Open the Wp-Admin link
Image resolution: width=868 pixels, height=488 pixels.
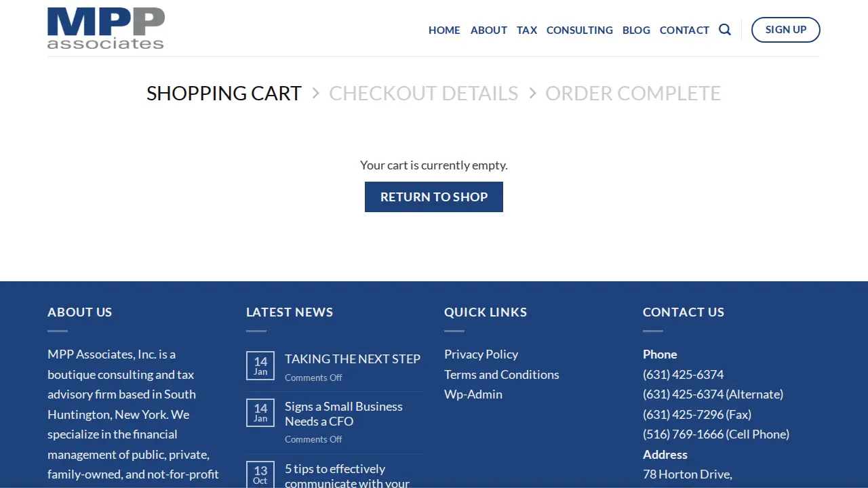pyautogui.click(x=473, y=394)
